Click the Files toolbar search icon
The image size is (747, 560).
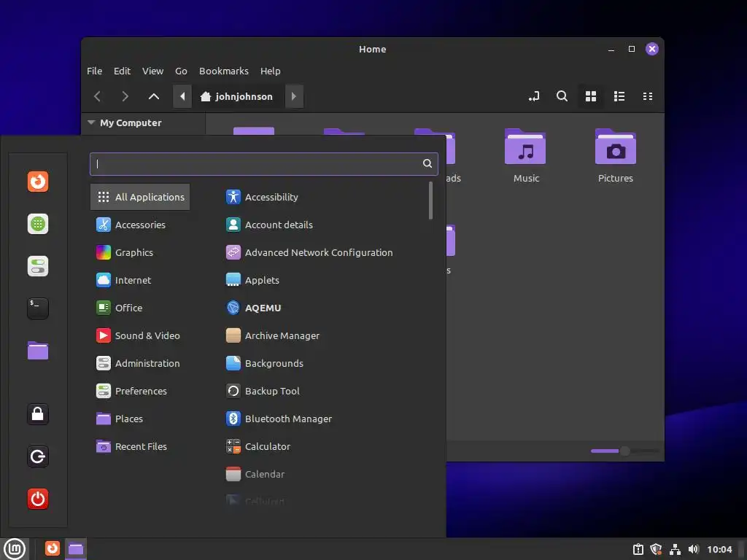pos(562,96)
